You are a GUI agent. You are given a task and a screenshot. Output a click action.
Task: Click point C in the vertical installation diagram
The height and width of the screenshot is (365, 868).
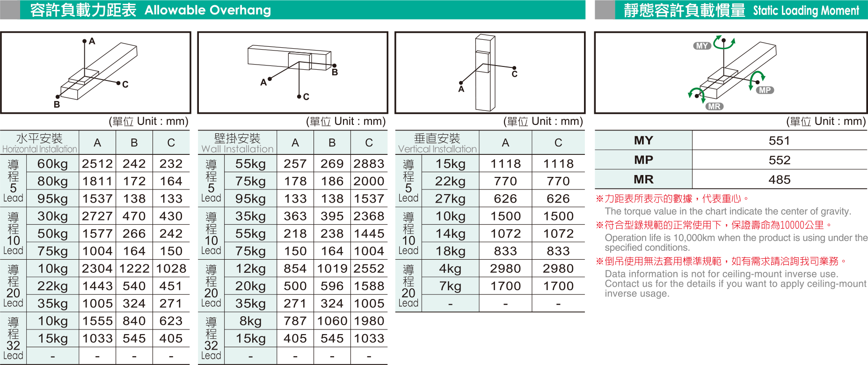tap(514, 68)
